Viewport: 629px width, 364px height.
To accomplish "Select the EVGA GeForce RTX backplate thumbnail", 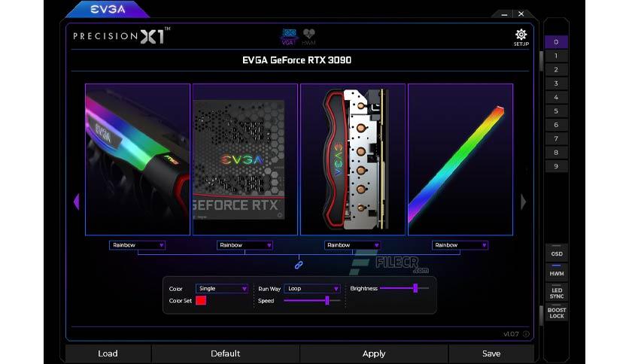I will (245, 159).
